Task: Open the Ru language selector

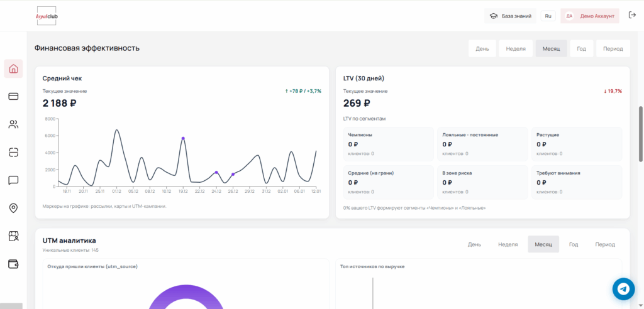Action: point(548,16)
